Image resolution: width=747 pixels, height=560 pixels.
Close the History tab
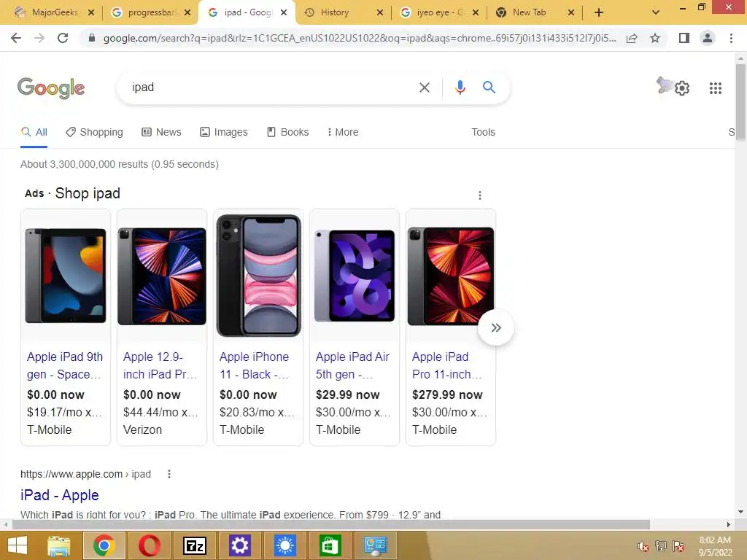tap(379, 12)
